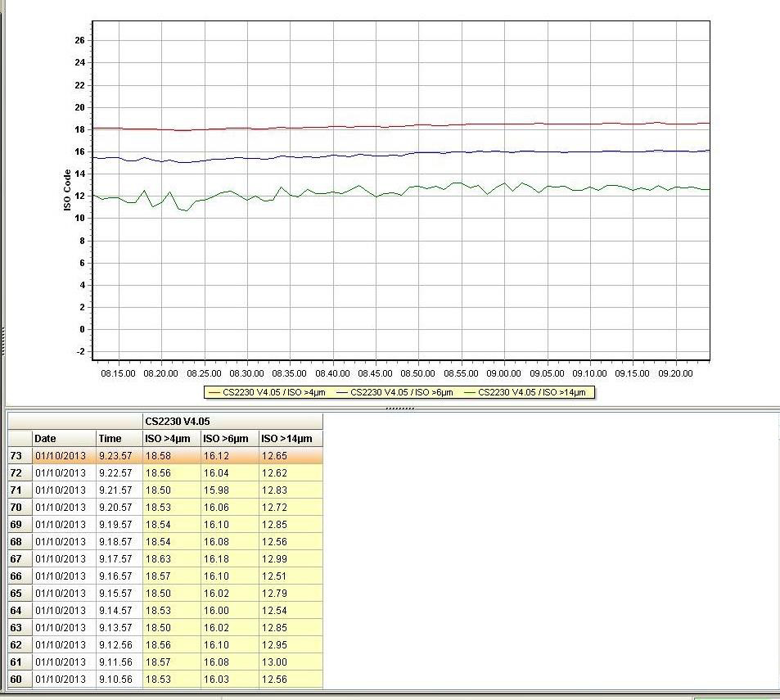This screenshot has height=700, width=780.
Task: Click the Date column header
Action: 64,439
